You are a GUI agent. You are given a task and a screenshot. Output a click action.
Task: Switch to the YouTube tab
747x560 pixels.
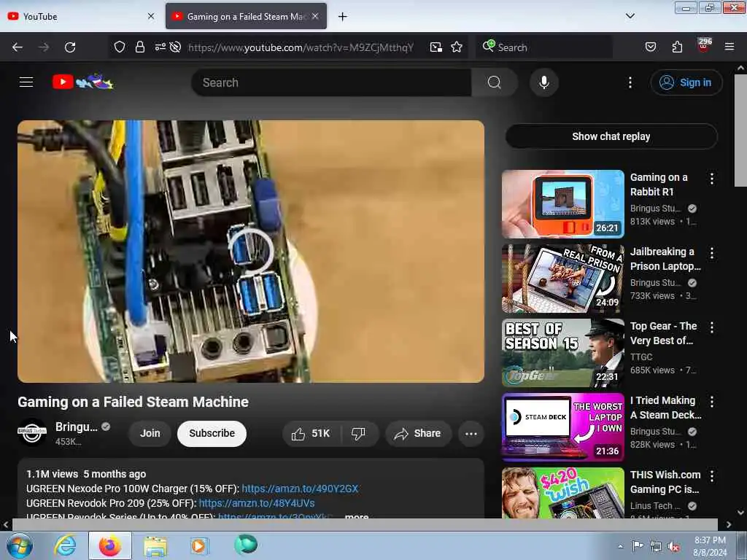pyautogui.click(x=81, y=16)
